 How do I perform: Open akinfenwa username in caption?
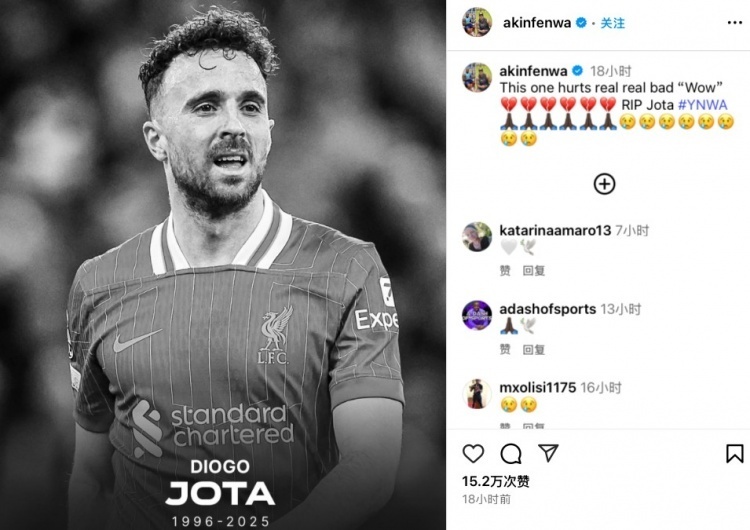(x=533, y=71)
